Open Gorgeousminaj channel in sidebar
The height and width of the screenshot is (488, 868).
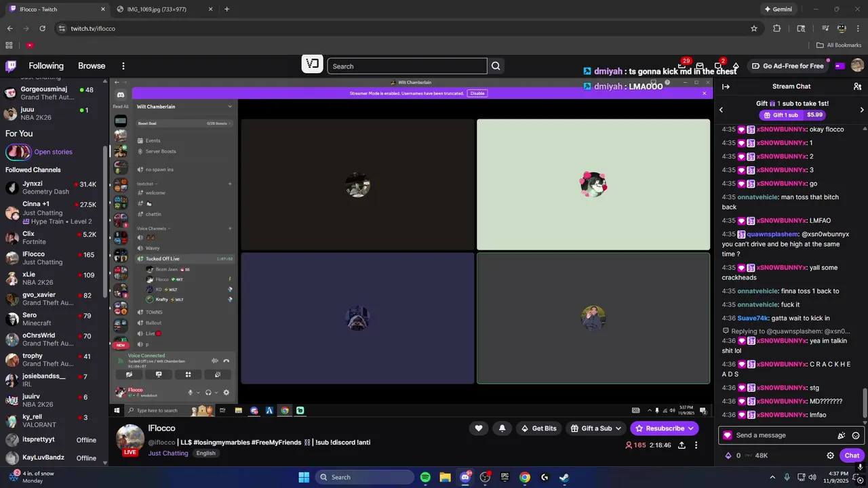tap(53, 93)
